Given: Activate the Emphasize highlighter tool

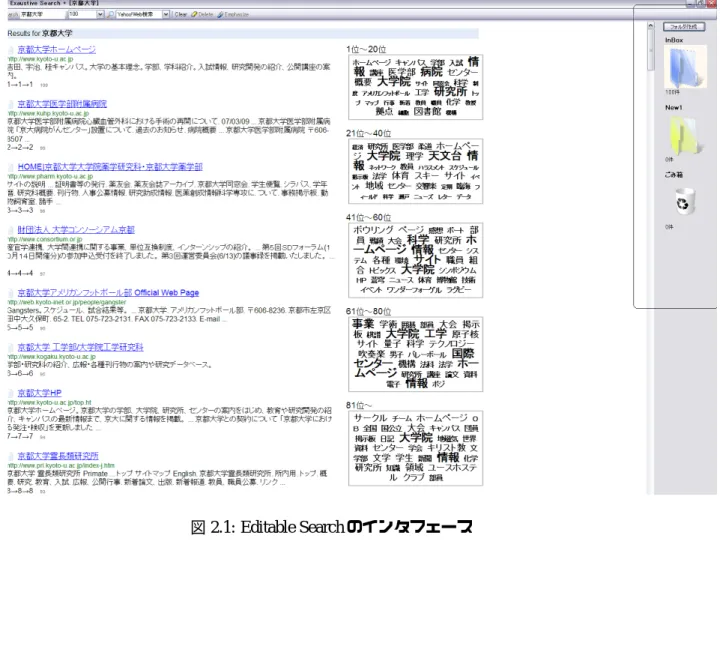Looking at the screenshot, I should tap(233, 14).
